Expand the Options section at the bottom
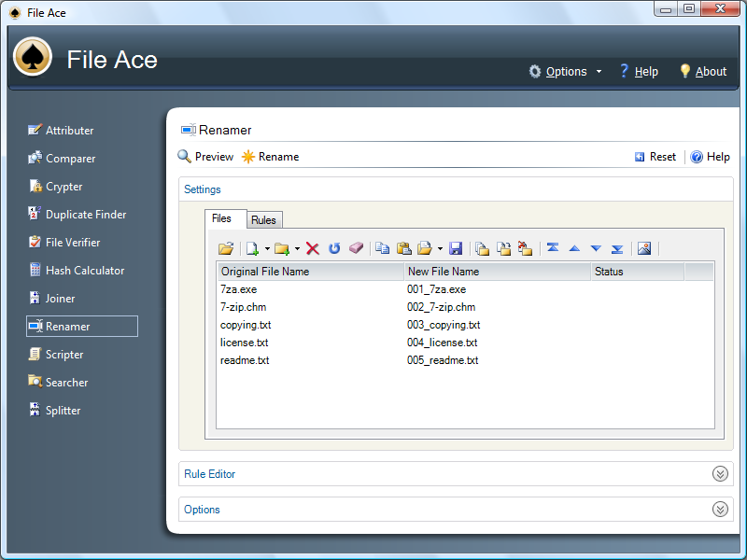 719,509
